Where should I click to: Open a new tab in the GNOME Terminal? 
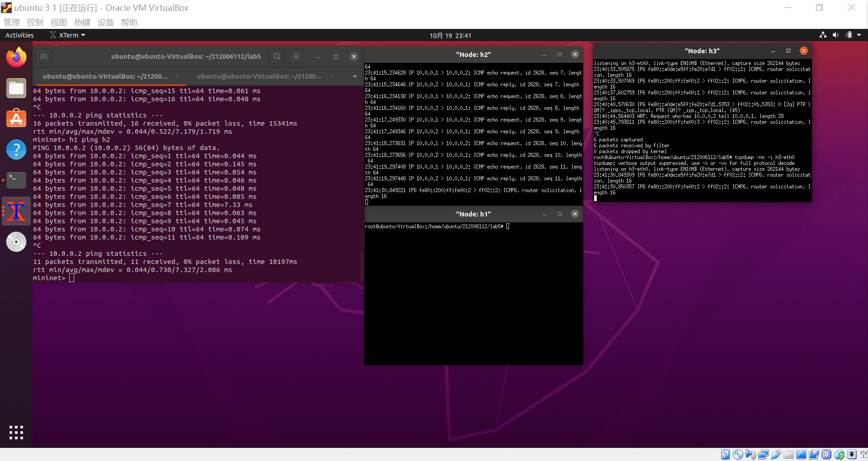pyautogui.click(x=43, y=56)
